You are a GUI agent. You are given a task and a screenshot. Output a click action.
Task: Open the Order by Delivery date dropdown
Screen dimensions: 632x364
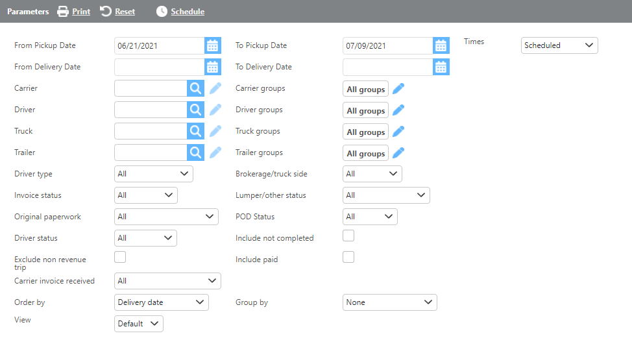click(x=161, y=302)
